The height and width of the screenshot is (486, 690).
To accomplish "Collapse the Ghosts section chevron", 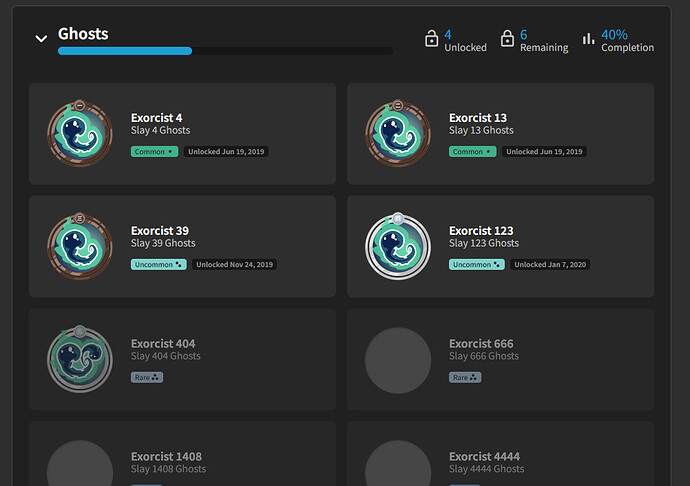I will tap(41, 39).
